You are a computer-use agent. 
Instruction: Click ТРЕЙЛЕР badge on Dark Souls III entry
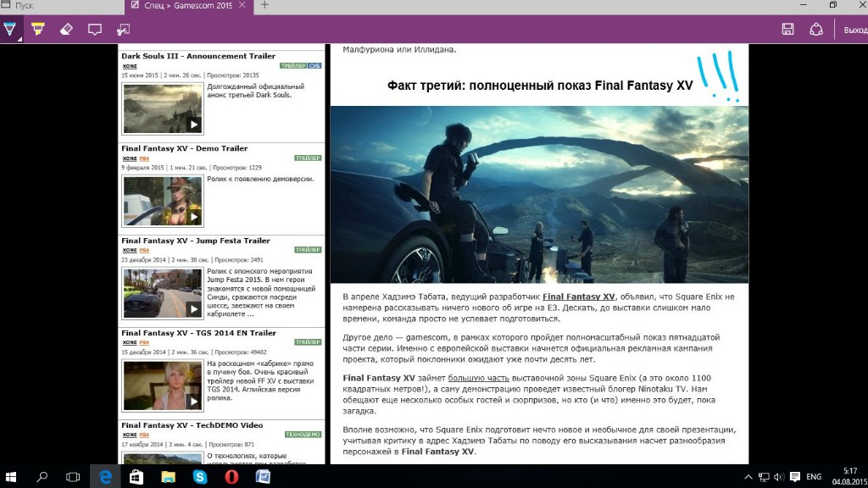292,66
